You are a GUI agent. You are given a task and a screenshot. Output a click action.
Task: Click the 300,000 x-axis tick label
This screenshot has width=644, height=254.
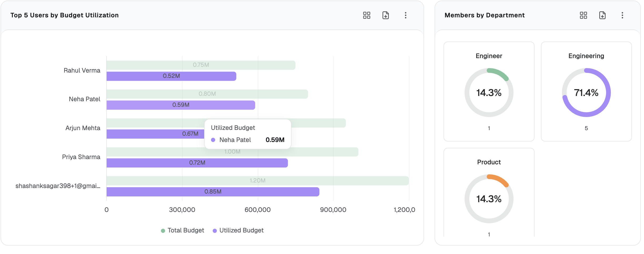(x=182, y=210)
